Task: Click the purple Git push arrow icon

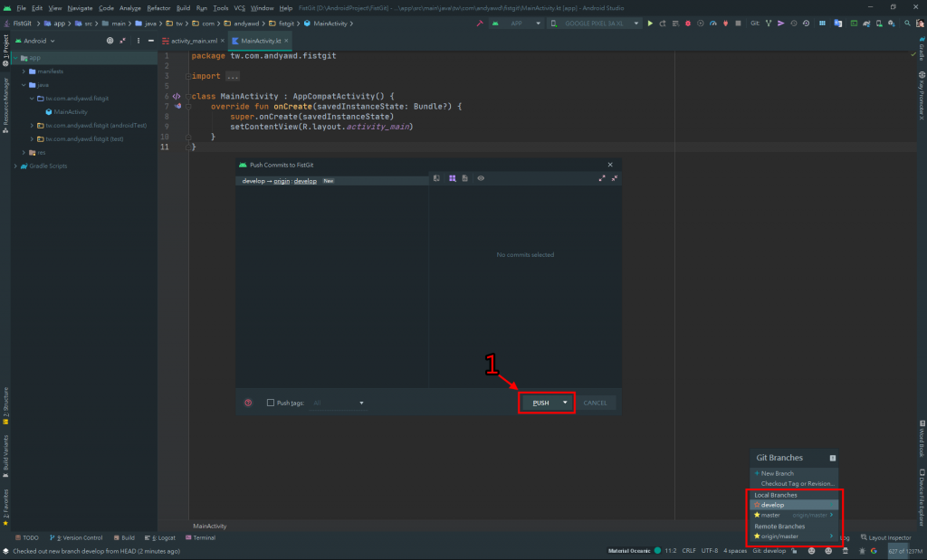Action: [x=781, y=24]
